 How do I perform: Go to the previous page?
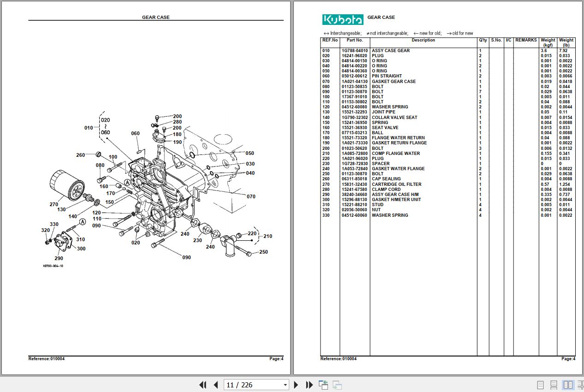pyautogui.click(x=215, y=385)
